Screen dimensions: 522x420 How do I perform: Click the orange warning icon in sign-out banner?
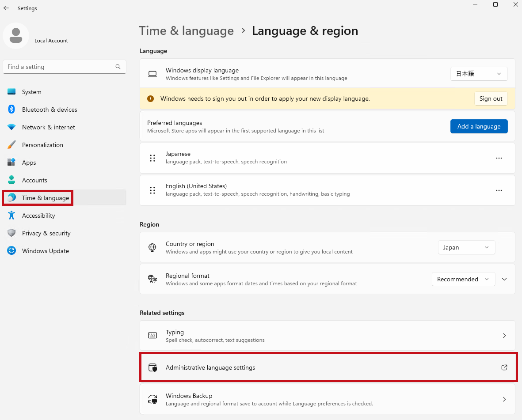pyautogui.click(x=150, y=99)
